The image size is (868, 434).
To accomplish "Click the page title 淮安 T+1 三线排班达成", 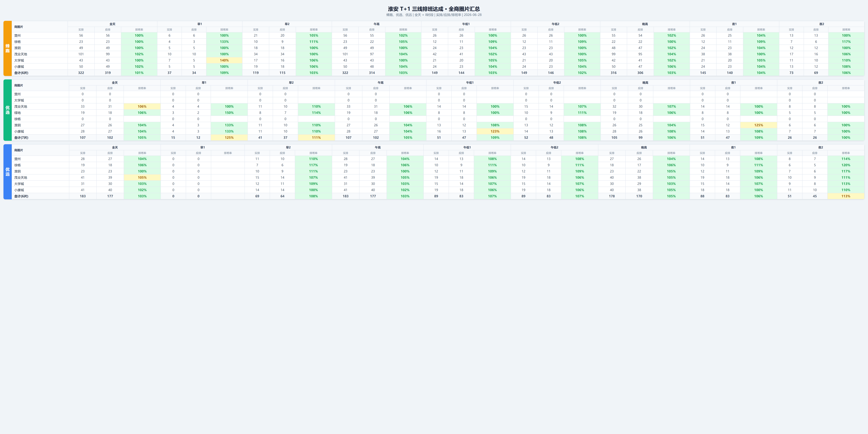I will [434, 9].
